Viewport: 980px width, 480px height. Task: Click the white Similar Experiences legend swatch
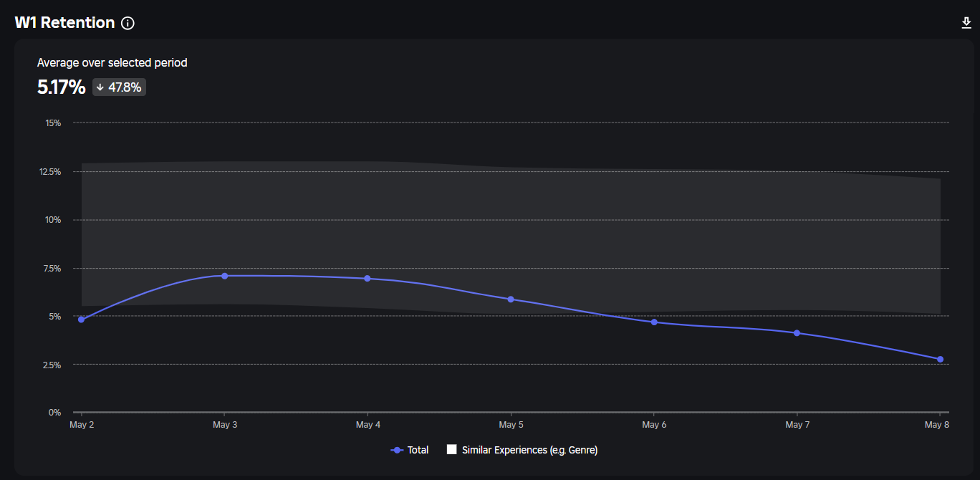(x=451, y=450)
